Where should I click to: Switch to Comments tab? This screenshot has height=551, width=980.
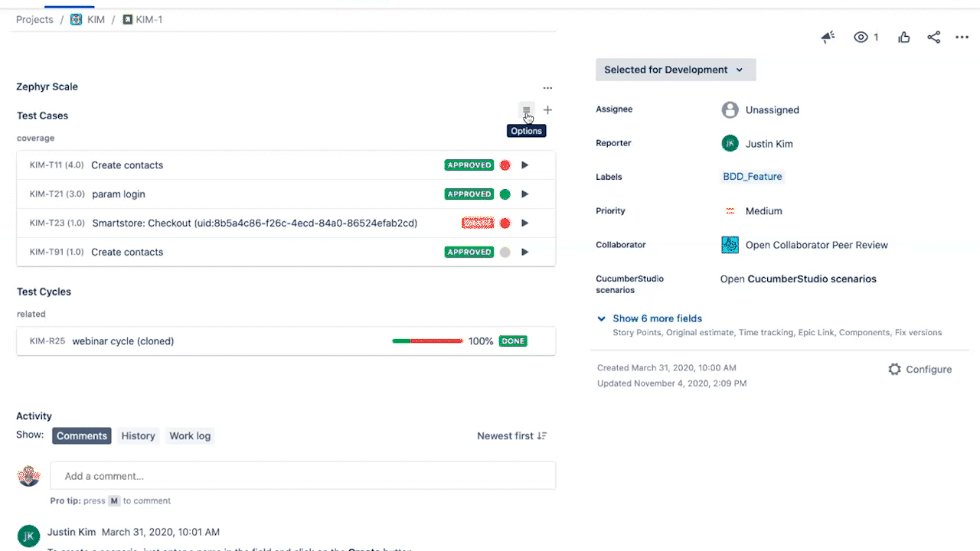(x=82, y=435)
